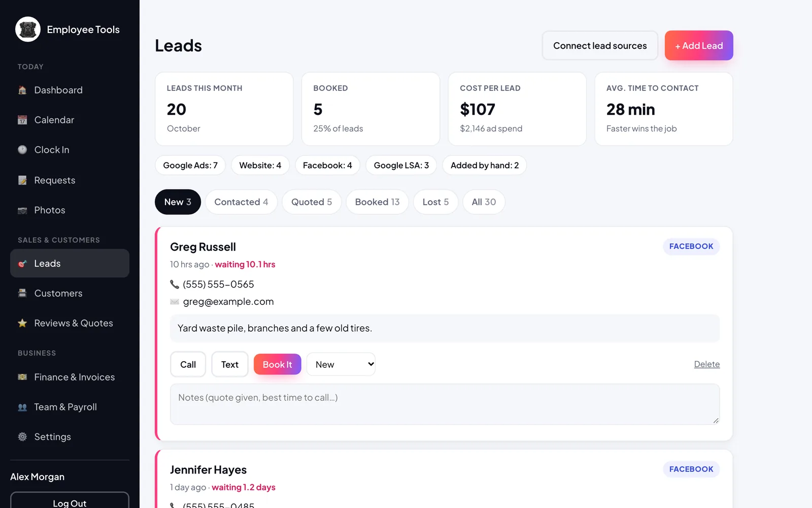812x508 pixels.
Task: Filter by Google Ads: 7 chip
Action: tap(190, 165)
